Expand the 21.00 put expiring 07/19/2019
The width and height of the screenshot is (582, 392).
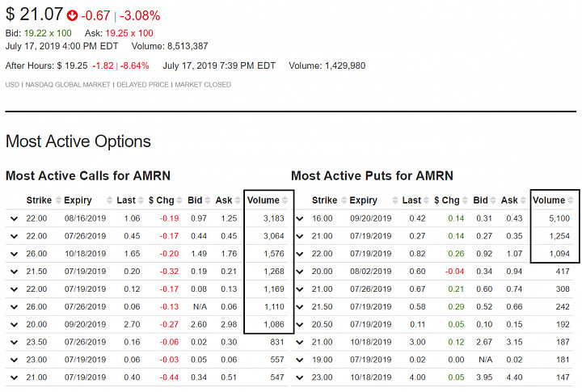pyautogui.click(x=300, y=237)
